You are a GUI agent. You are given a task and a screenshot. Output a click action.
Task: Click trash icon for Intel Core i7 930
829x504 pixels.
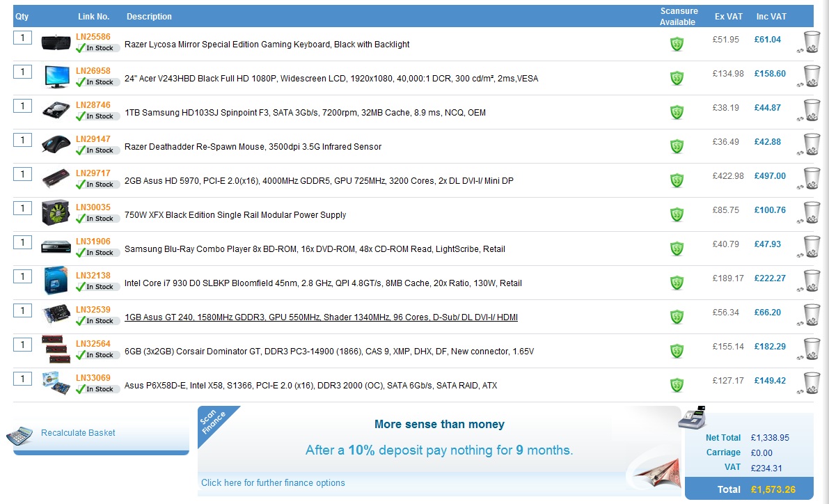tap(811, 280)
